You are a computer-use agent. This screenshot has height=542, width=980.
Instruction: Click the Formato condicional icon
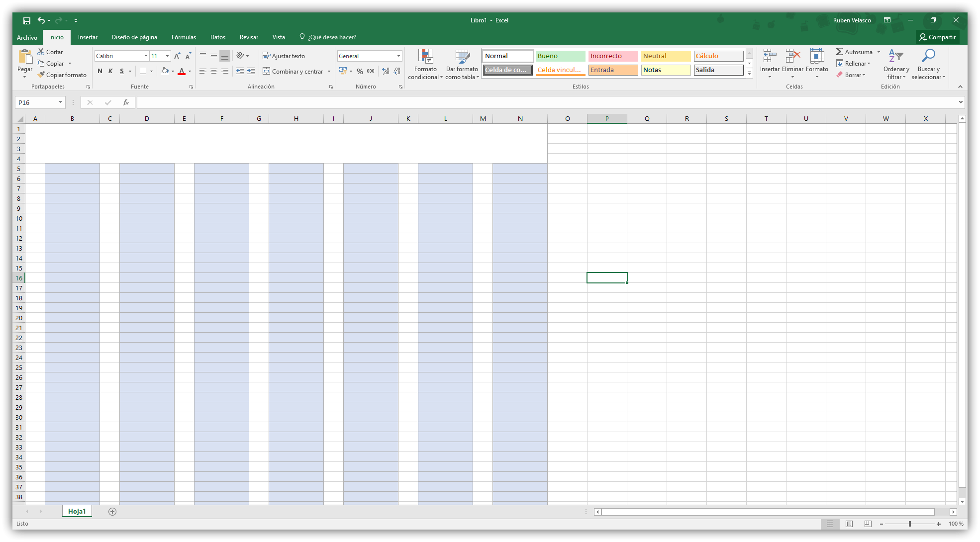click(x=425, y=57)
